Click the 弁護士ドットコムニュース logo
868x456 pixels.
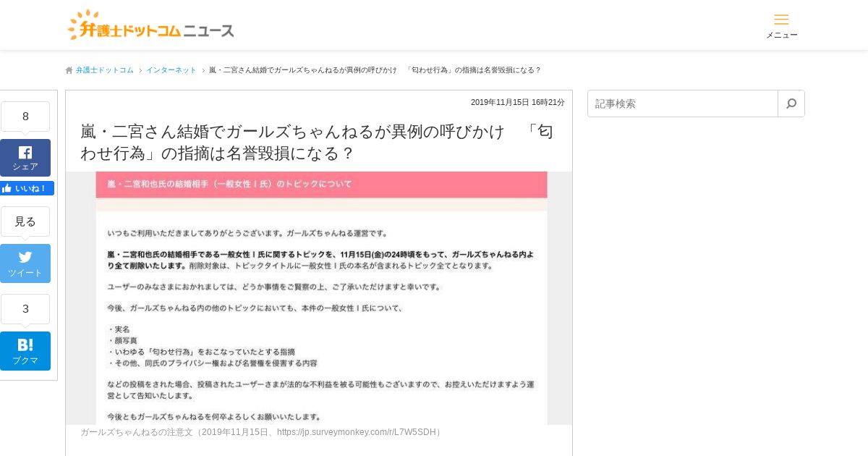click(150, 25)
